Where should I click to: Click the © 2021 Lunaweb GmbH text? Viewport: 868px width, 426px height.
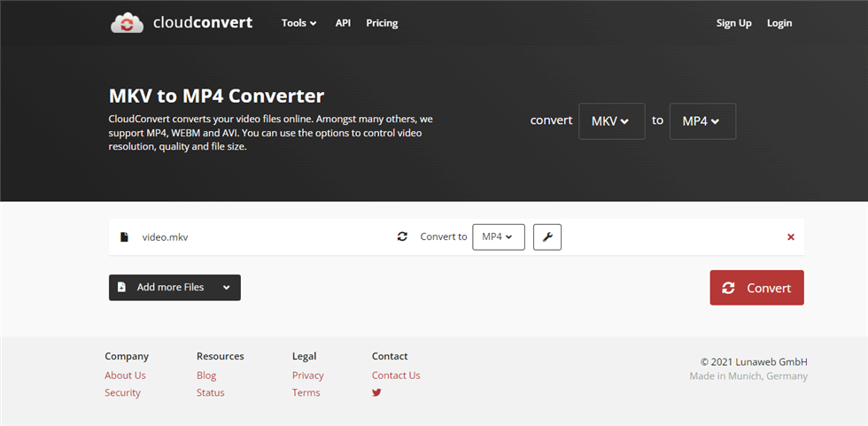pos(754,362)
